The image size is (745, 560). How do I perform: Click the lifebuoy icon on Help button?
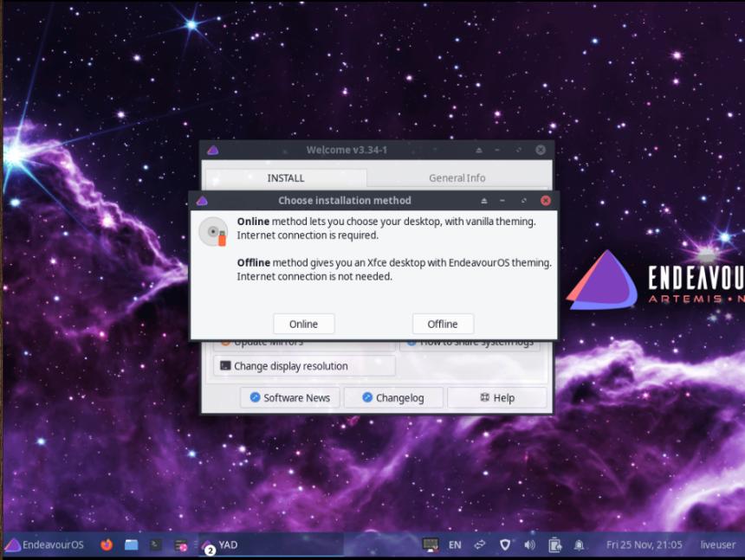click(484, 397)
